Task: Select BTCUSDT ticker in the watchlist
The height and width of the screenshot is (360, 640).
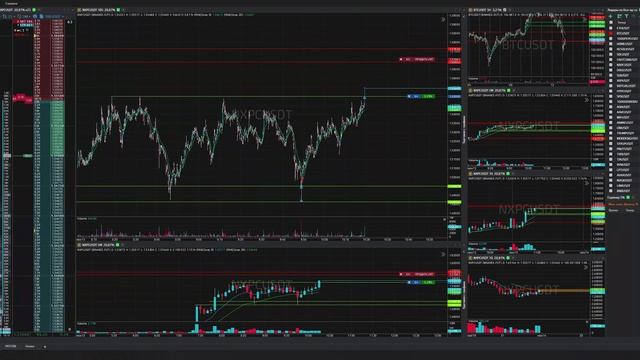Action: (x=623, y=33)
